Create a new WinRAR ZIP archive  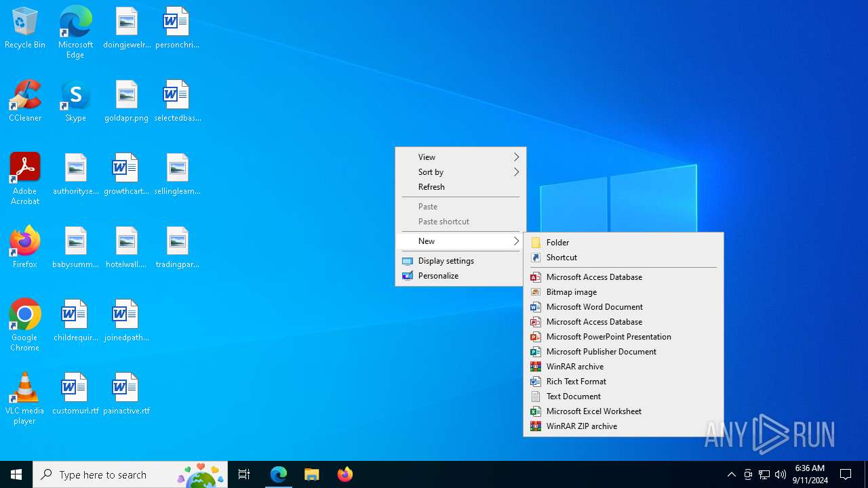623,426
